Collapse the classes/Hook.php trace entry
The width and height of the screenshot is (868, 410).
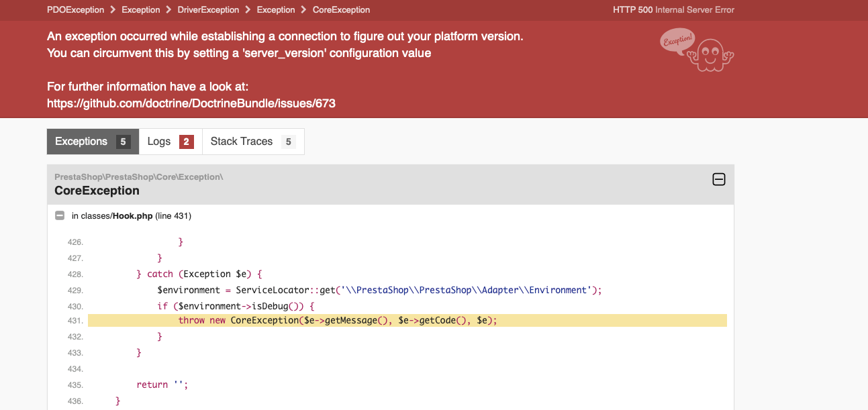pos(60,216)
